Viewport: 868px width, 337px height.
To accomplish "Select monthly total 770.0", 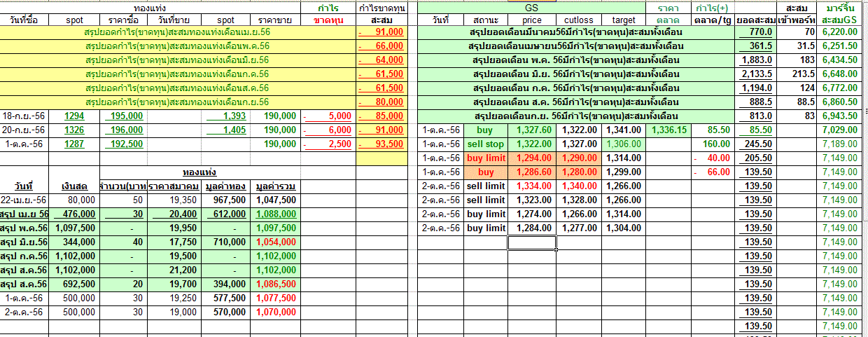I will pyautogui.click(x=755, y=32).
